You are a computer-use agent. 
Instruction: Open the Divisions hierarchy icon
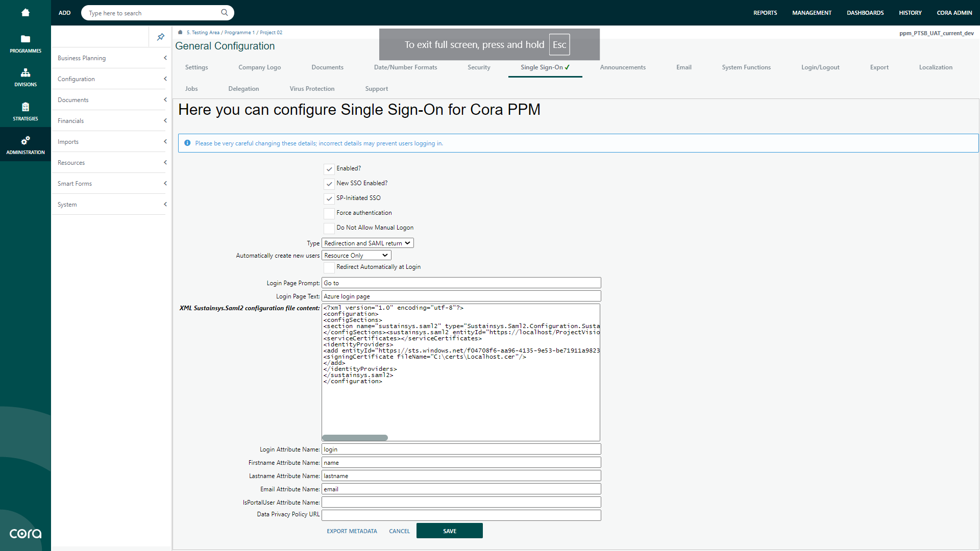26,73
